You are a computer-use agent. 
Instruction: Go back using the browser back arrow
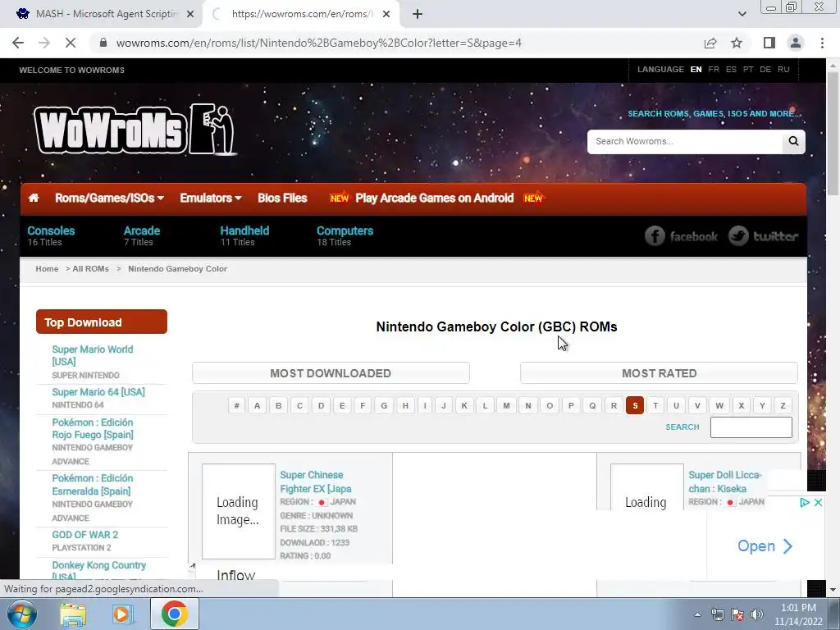point(18,43)
